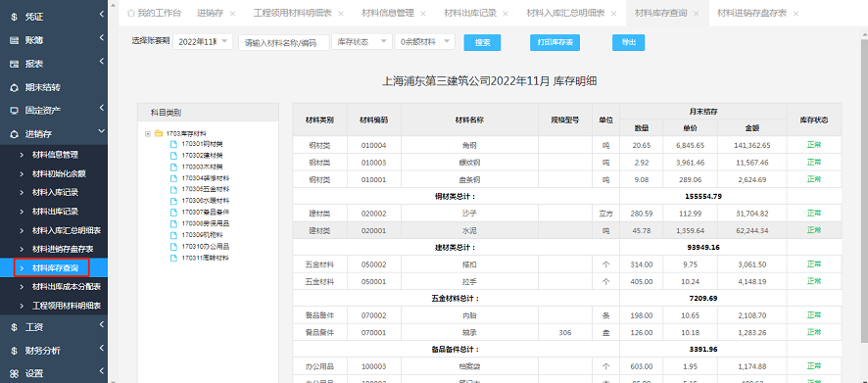Click the home icon on 我的工作台 tab

pyautogui.click(x=131, y=13)
